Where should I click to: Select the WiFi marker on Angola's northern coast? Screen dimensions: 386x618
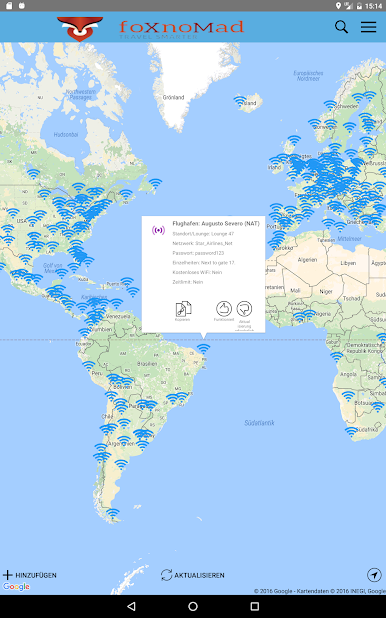pos(336,357)
